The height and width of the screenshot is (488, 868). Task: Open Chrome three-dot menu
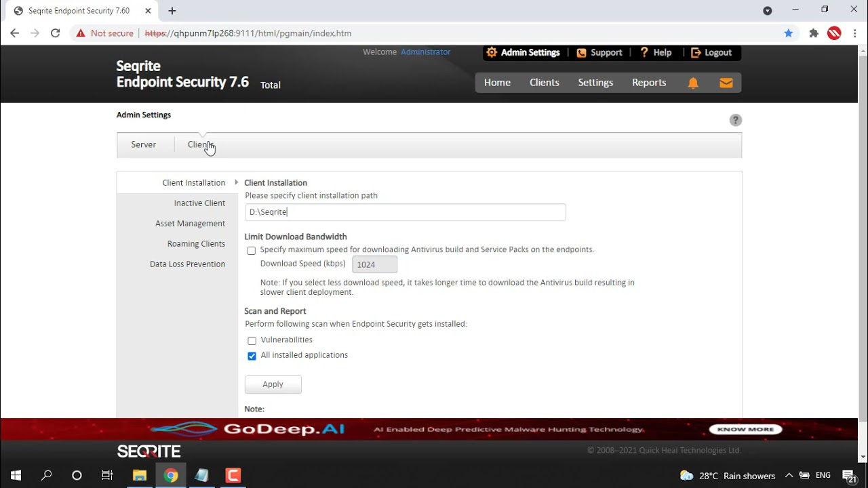coord(854,33)
